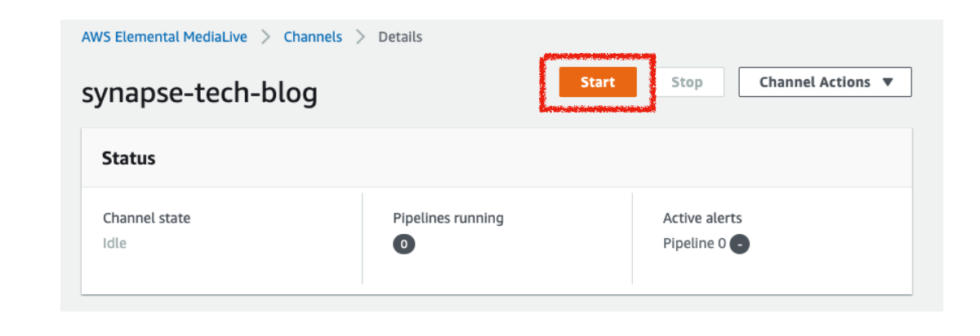Click the Status panel heading
This screenshot has width=980, height=336.
pyautogui.click(x=129, y=158)
